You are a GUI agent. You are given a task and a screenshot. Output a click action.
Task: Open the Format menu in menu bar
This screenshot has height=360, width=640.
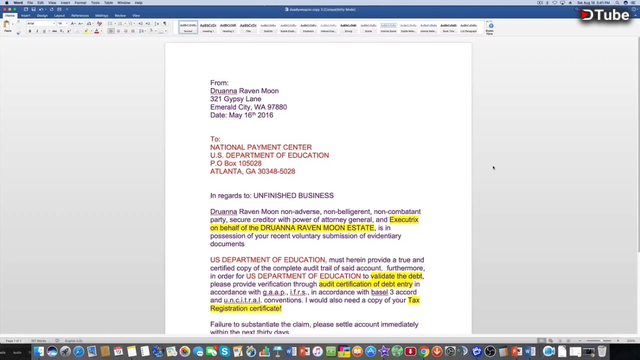point(80,2)
